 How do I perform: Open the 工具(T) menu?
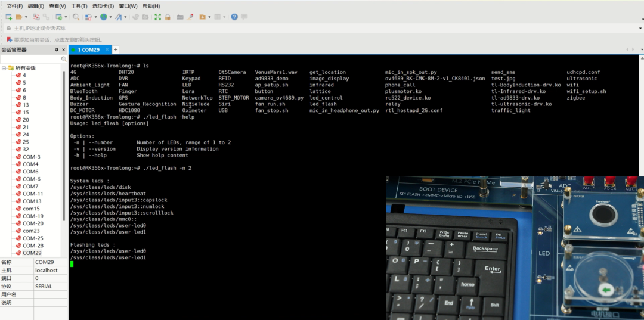[79, 6]
